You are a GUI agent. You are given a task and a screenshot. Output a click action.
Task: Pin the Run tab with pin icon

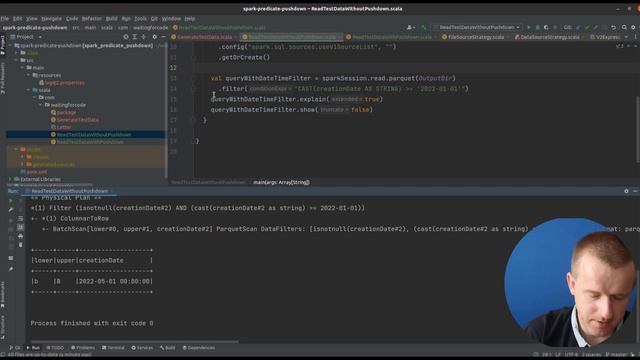tap(11, 269)
